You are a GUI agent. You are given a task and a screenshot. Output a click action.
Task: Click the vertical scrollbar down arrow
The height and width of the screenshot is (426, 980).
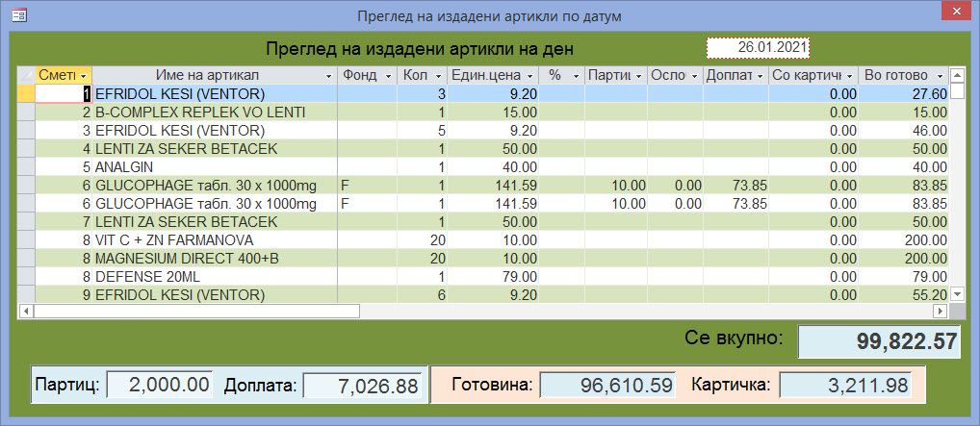click(x=957, y=293)
